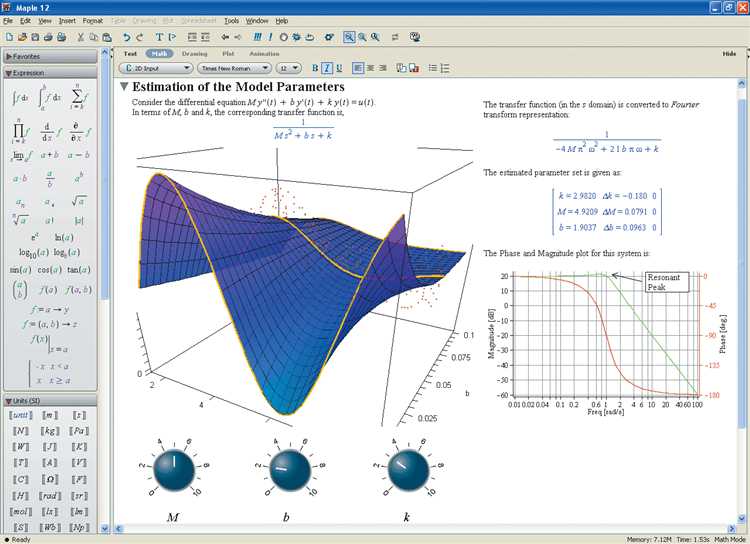Toggle Italic text formatting
This screenshot has height=544, width=750.
coord(326,68)
